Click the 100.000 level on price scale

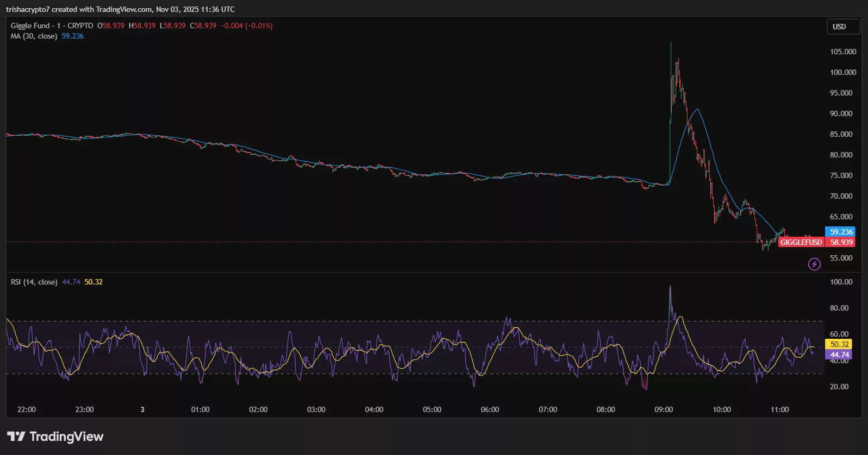(x=842, y=72)
